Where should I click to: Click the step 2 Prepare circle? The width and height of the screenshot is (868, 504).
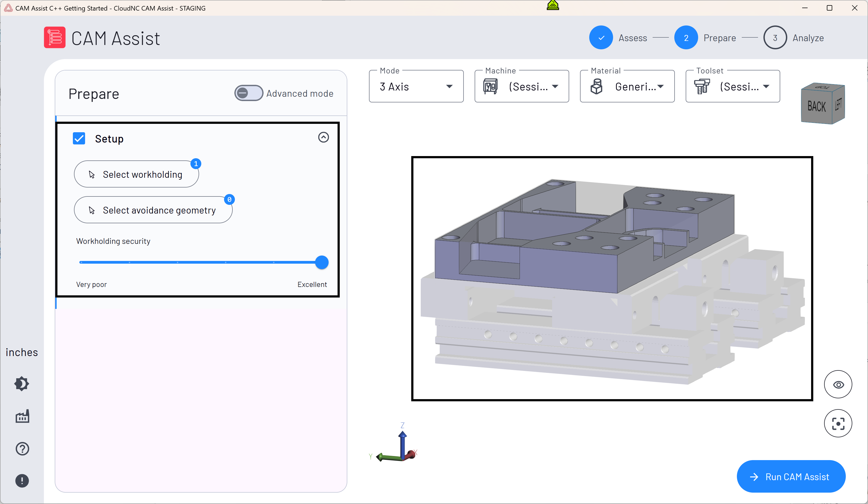(x=686, y=38)
